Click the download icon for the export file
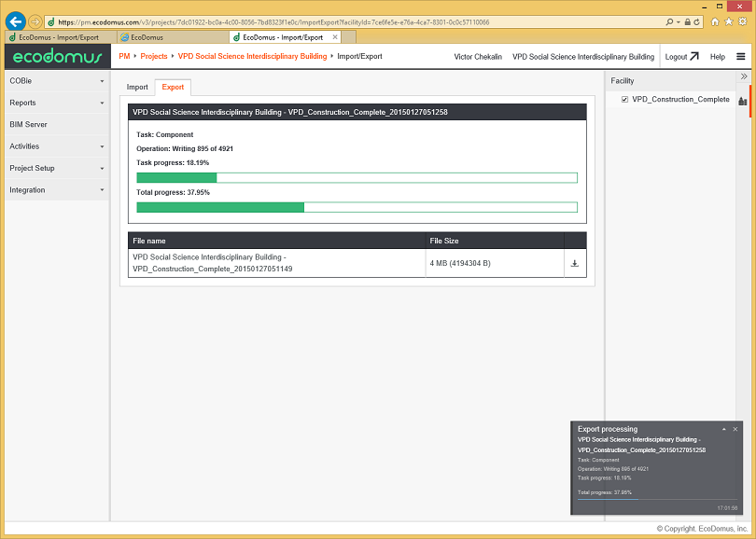This screenshot has height=539, width=756. 575,263
